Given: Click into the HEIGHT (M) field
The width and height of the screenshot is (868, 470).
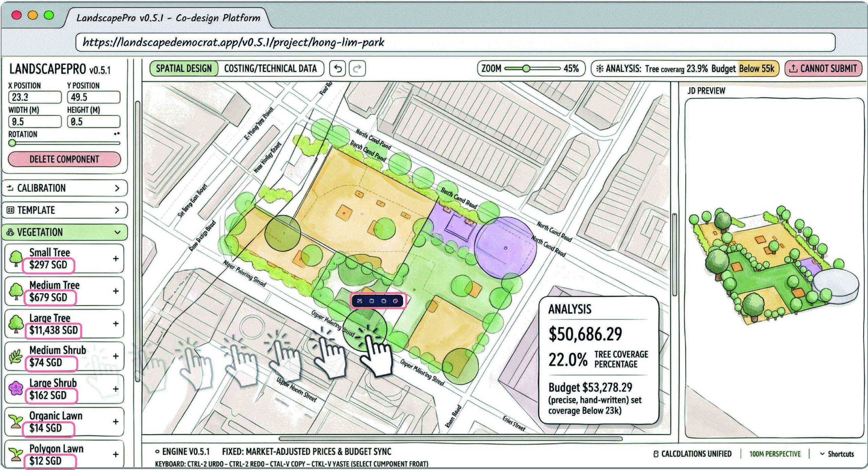Looking at the screenshot, I should pos(94,122).
